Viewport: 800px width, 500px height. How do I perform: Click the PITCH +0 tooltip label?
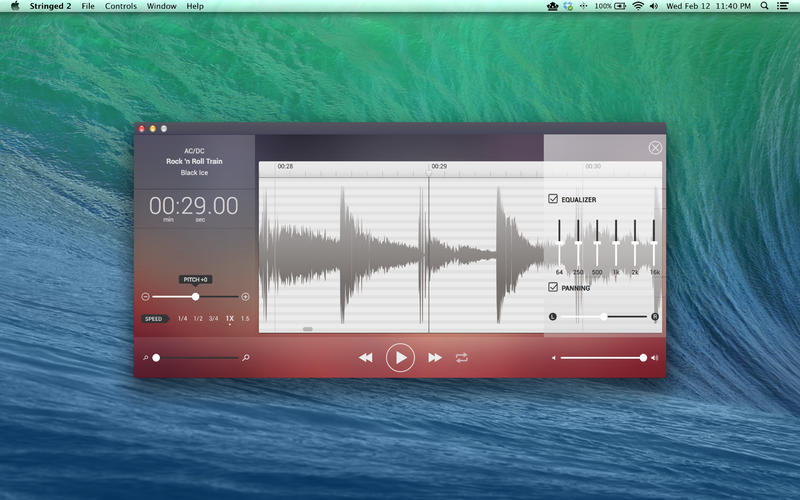coord(195,280)
